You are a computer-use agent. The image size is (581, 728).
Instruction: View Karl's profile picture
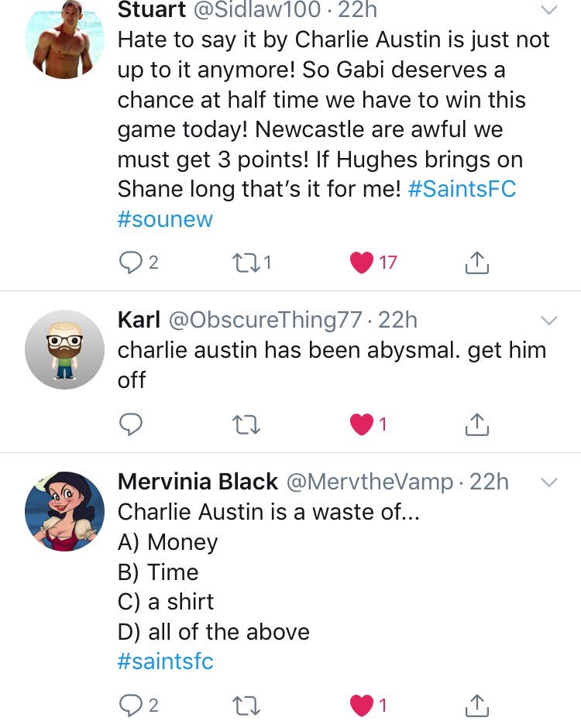click(x=64, y=349)
